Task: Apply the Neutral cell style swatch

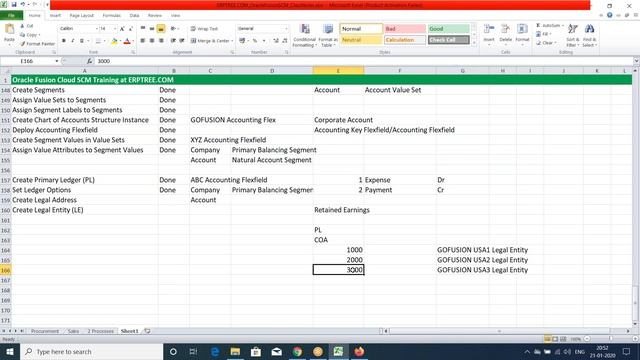Action: point(361,40)
